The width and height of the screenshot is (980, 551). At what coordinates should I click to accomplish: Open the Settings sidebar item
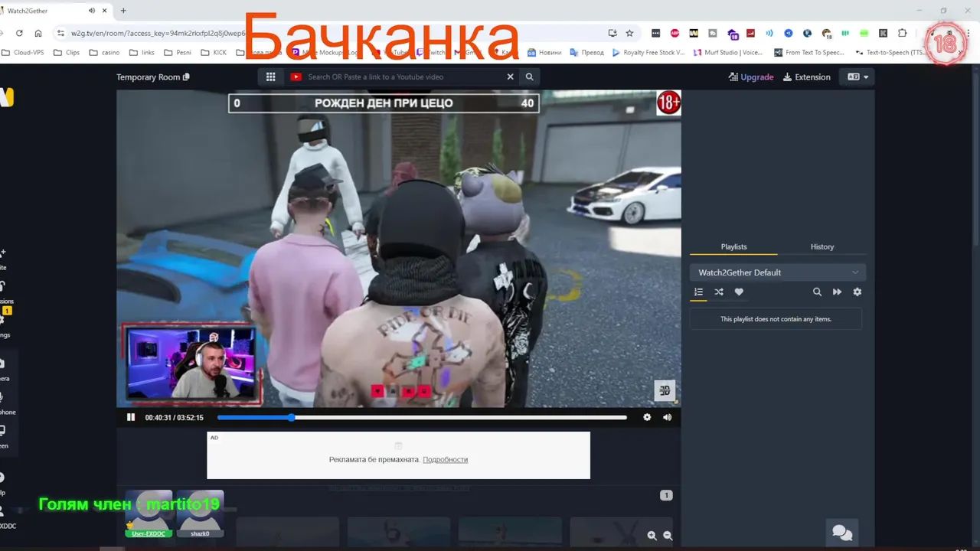[5, 326]
